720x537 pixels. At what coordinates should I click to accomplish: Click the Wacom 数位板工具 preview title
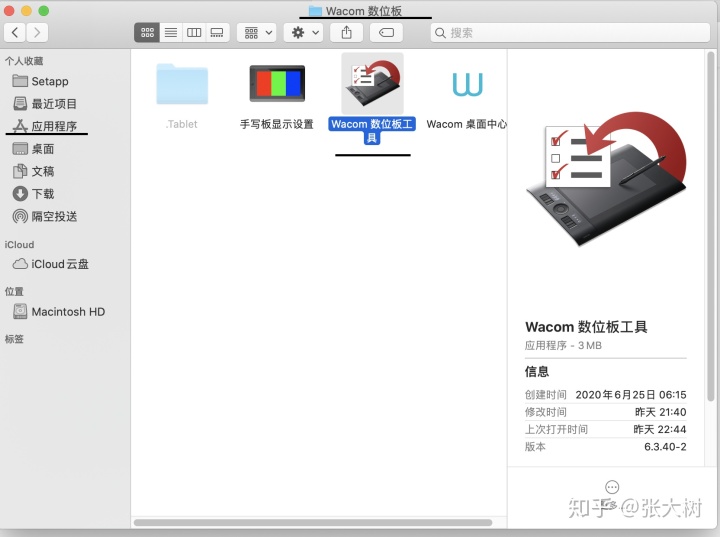click(x=586, y=327)
